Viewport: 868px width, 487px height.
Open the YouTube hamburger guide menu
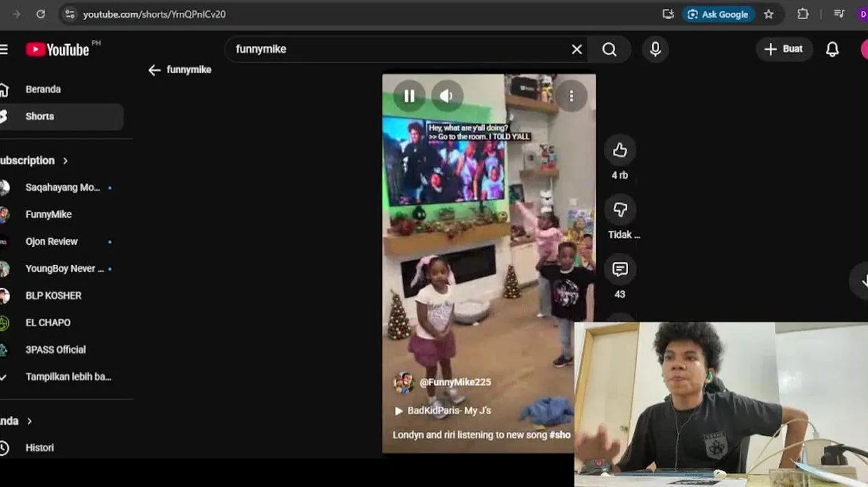3,49
